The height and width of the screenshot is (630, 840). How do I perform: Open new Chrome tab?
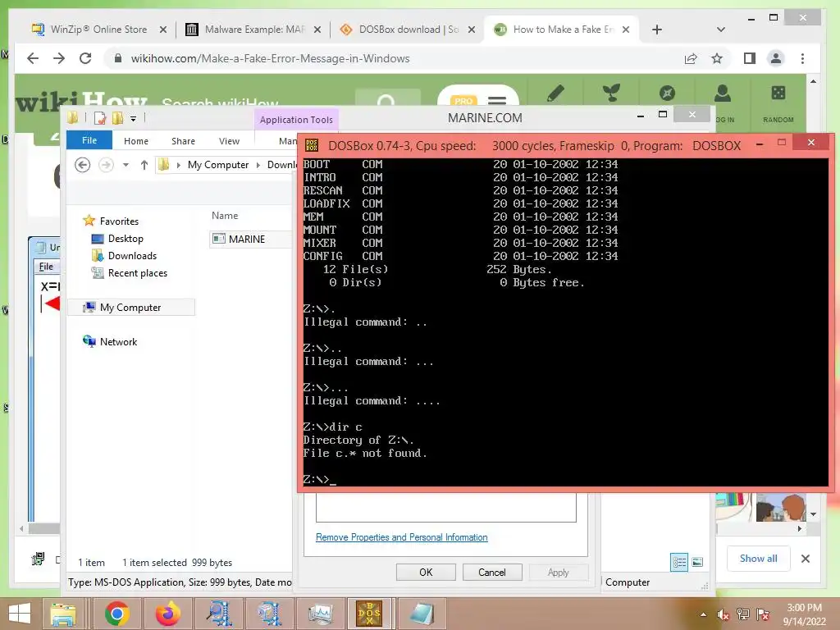657,30
